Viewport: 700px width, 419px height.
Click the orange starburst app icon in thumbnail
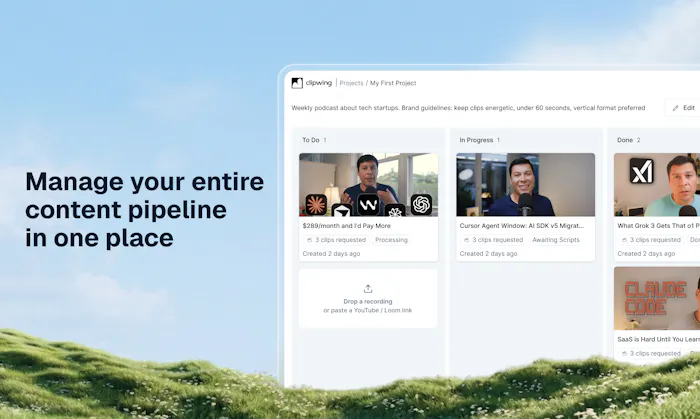click(316, 204)
